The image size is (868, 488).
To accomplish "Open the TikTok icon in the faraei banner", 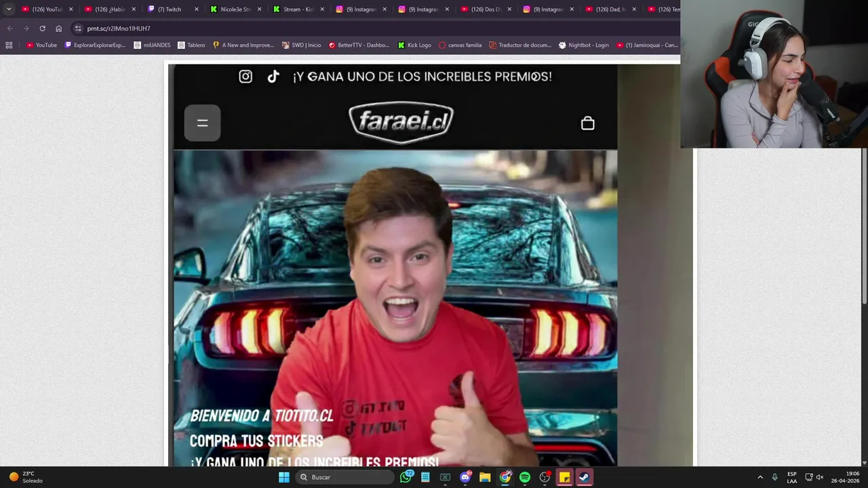I will click(273, 77).
